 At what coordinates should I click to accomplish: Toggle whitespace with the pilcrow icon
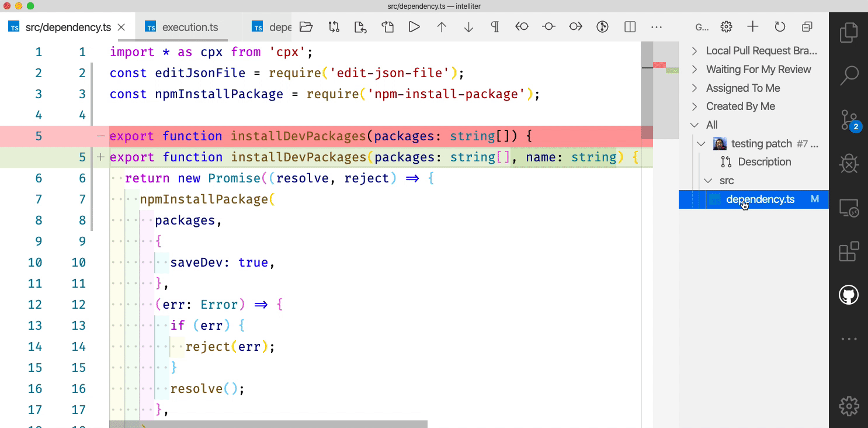[x=495, y=27]
